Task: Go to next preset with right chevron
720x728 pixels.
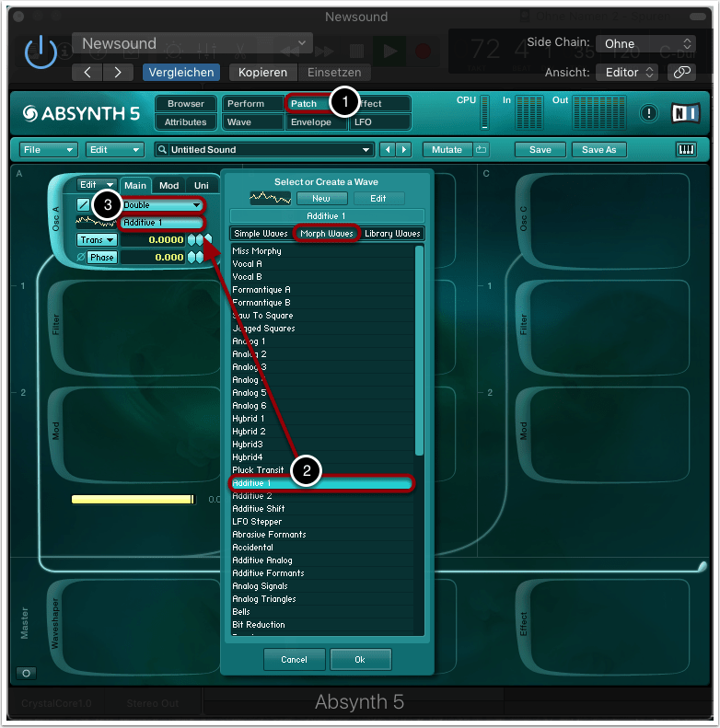Action: click(x=118, y=73)
